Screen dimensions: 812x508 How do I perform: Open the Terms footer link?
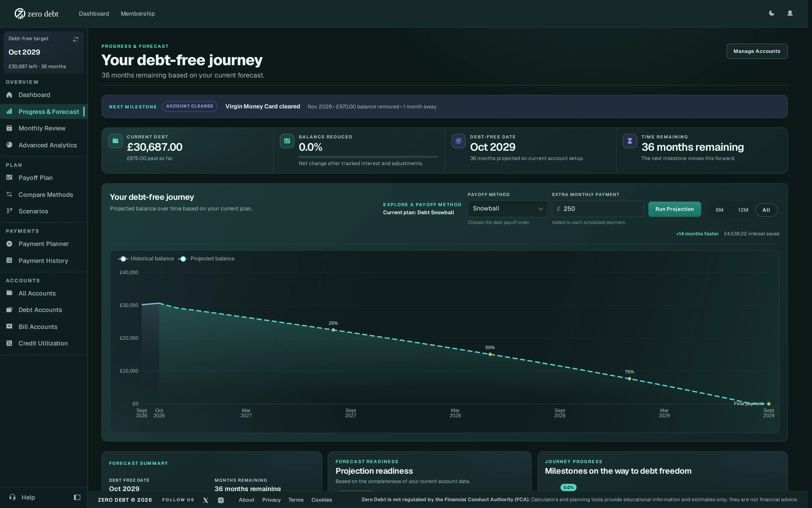coord(296,500)
